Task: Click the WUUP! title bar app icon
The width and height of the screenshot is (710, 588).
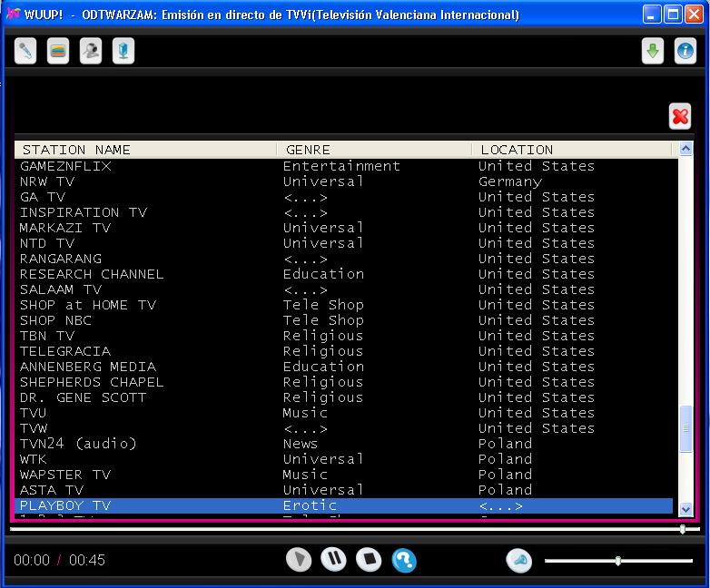Action: click(13, 15)
